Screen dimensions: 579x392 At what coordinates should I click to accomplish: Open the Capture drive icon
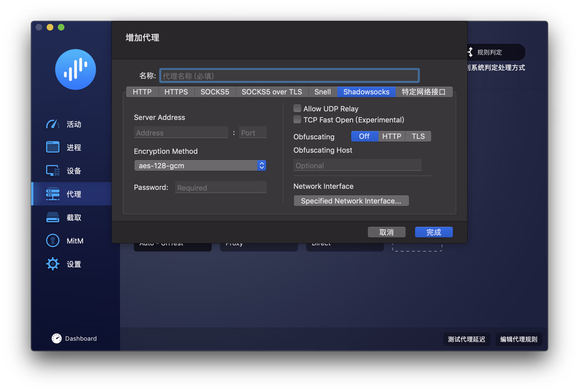53,217
